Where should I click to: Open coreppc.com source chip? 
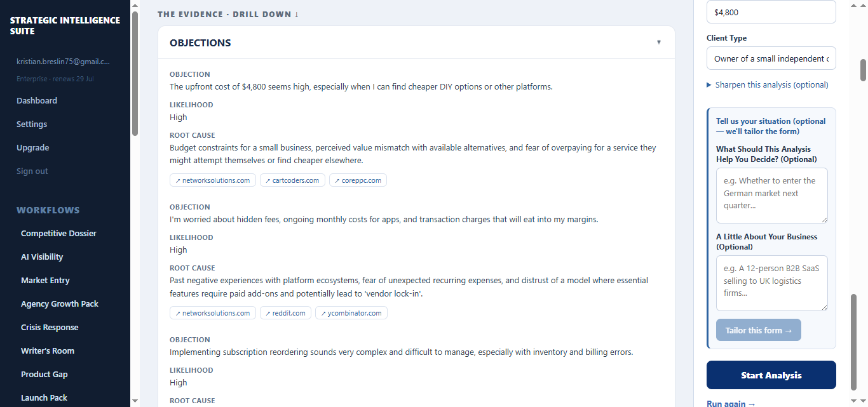[x=358, y=180]
